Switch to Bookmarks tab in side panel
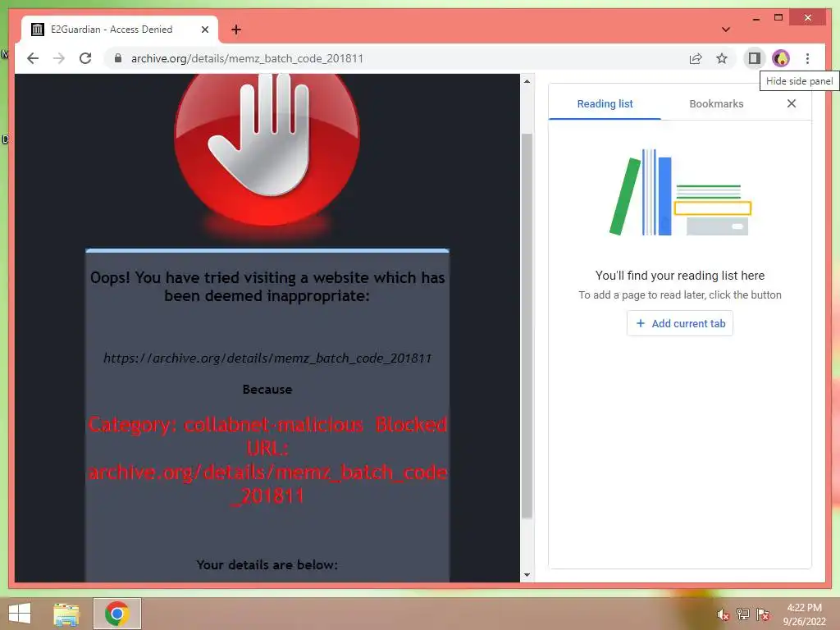Image resolution: width=840 pixels, height=630 pixels. (x=716, y=104)
